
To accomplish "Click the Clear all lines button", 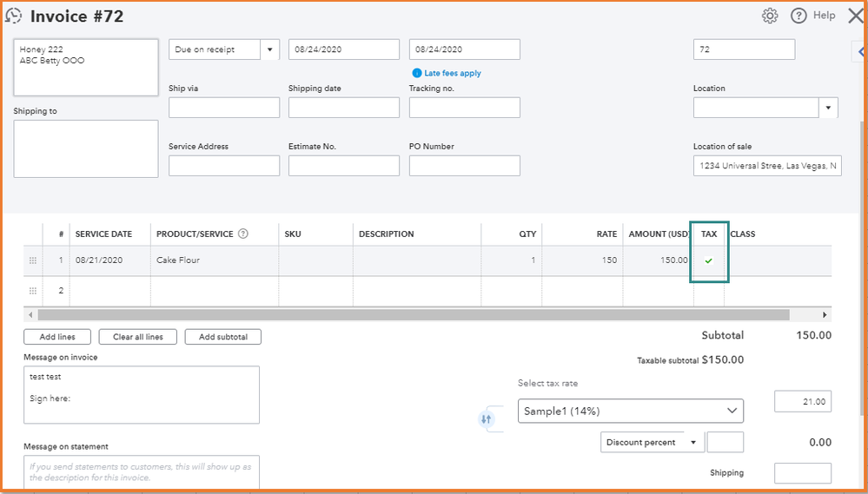I will point(138,337).
